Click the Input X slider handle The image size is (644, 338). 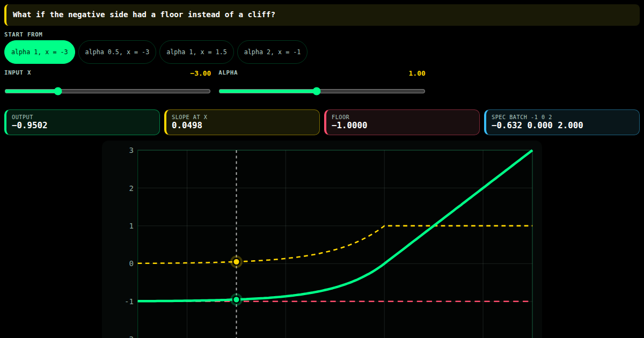click(x=58, y=91)
